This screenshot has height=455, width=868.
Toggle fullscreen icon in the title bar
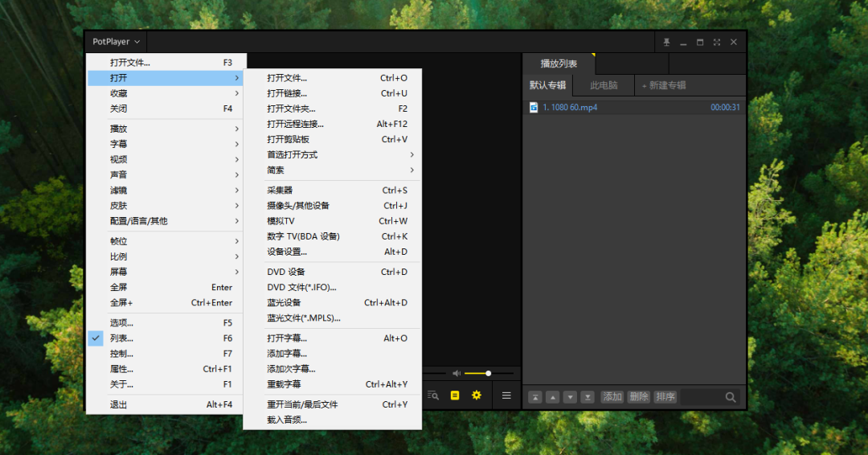coord(717,42)
